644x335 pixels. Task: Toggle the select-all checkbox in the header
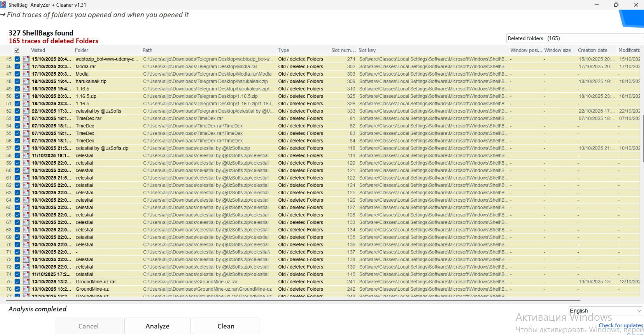click(17, 50)
